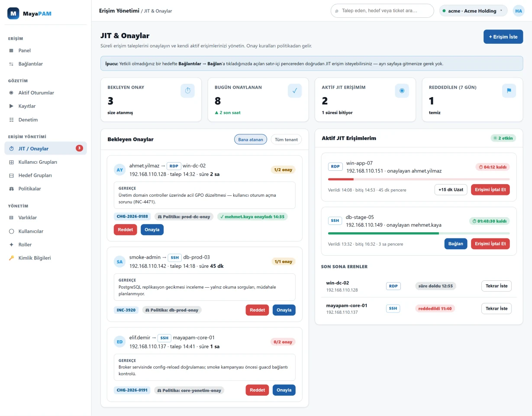This screenshot has height=416, width=532.
Task: Revoke win-app-07 access with Erişimi İptal Et
Action: (x=490, y=190)
